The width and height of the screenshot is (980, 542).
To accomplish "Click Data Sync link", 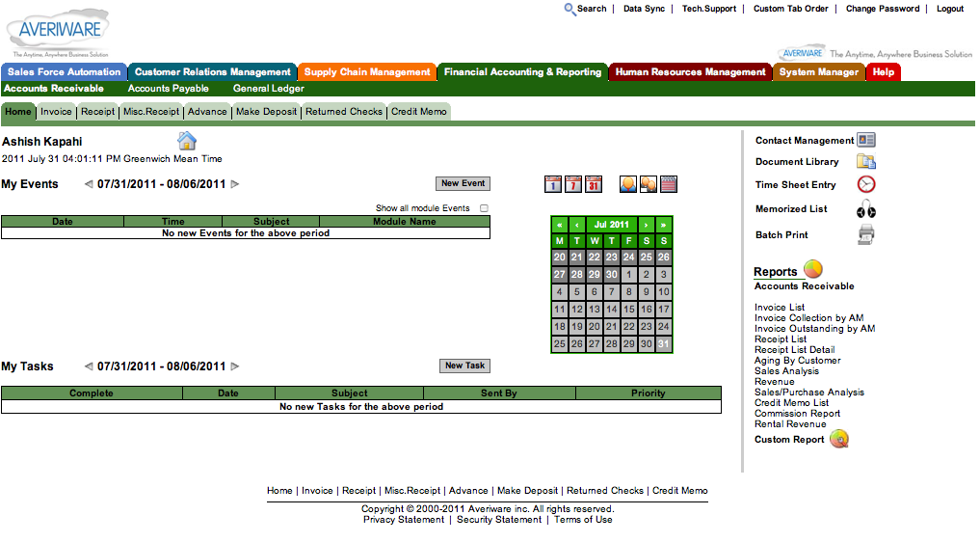I will click(644, 9).
